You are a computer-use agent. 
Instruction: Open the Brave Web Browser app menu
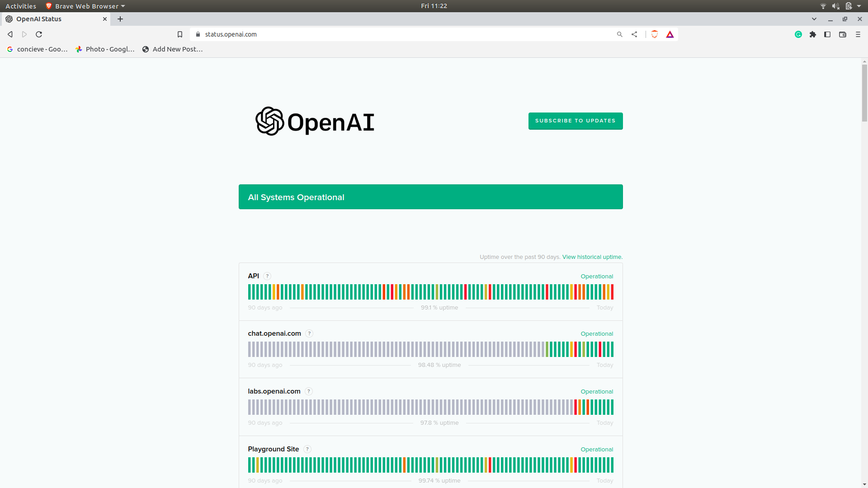coord(85,6)
